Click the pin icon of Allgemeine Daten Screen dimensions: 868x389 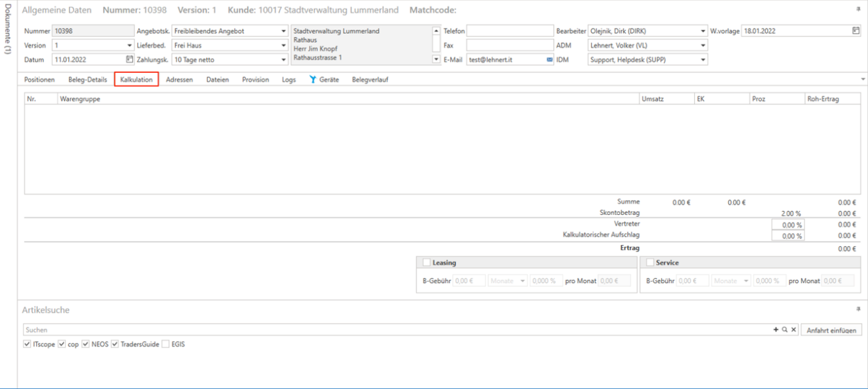858,10
